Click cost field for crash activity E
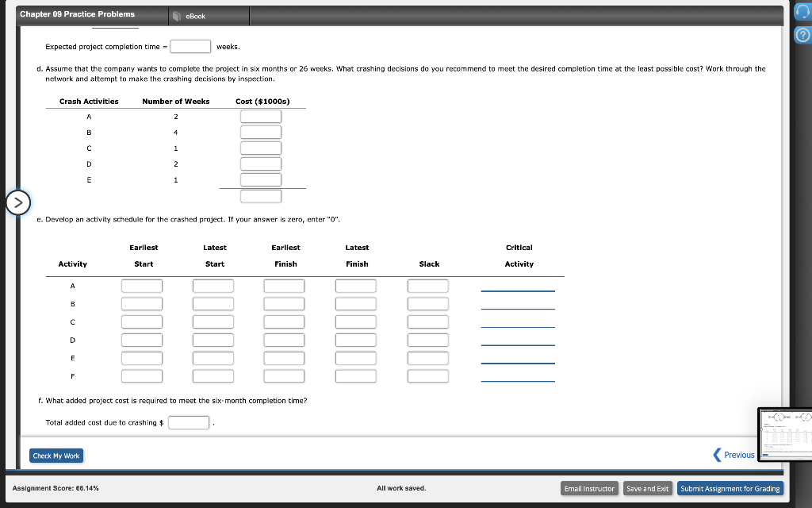This screenshot has width=812, height=508. click(260, 180)
